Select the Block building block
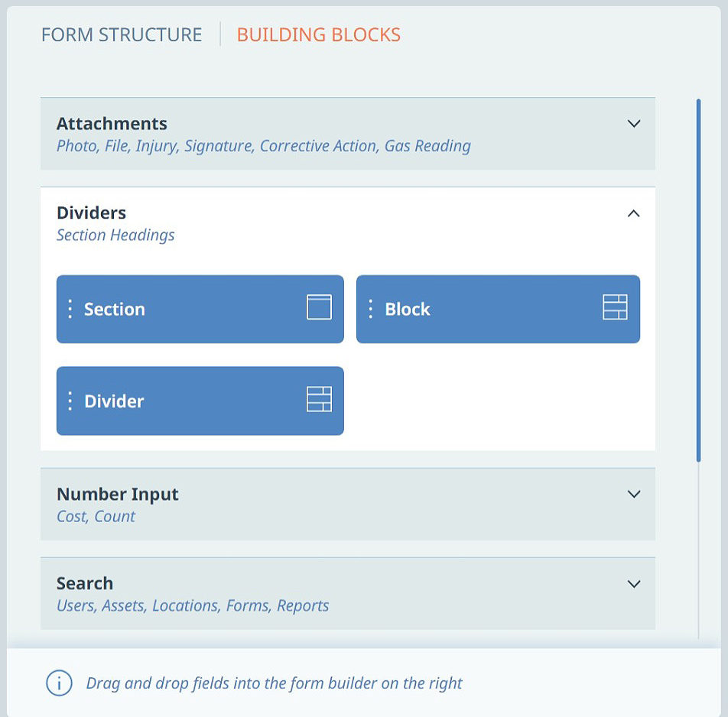Viewport: 728px width, 717px height. click(x=498, y=309)
